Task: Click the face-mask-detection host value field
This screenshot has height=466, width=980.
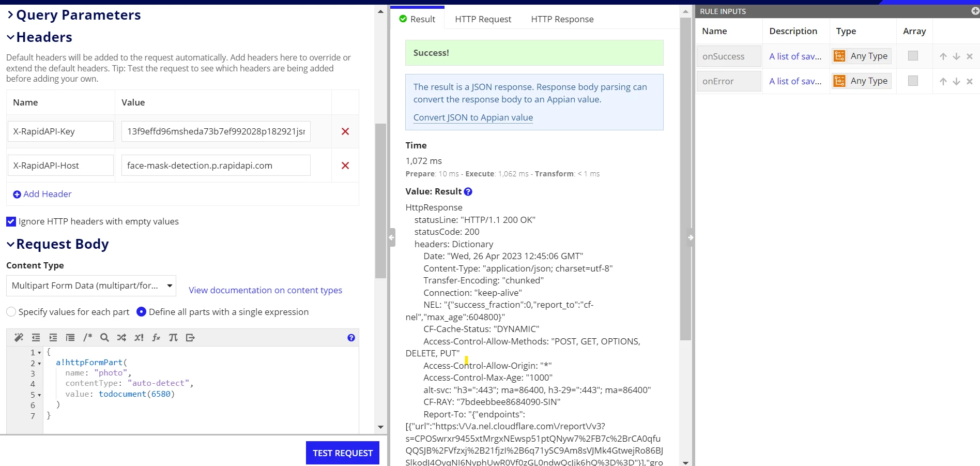Action: pyautogui.click(x=216, y=166)
